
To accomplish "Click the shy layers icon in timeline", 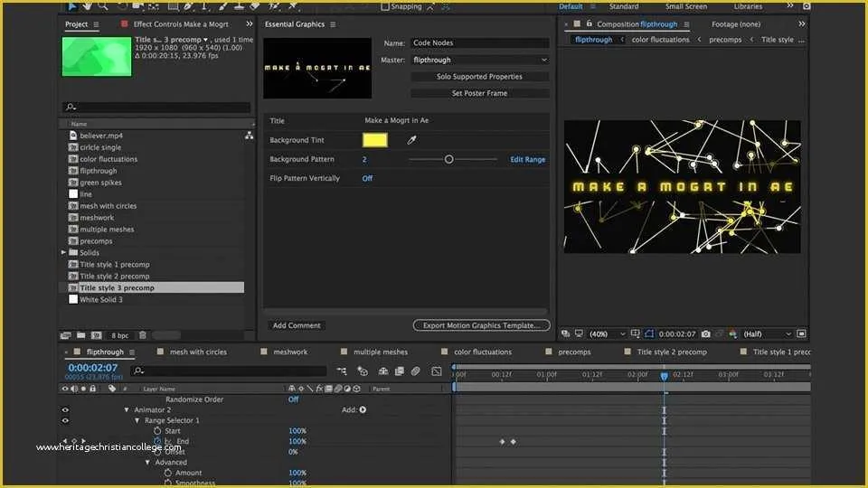I will tap(383, 371).
